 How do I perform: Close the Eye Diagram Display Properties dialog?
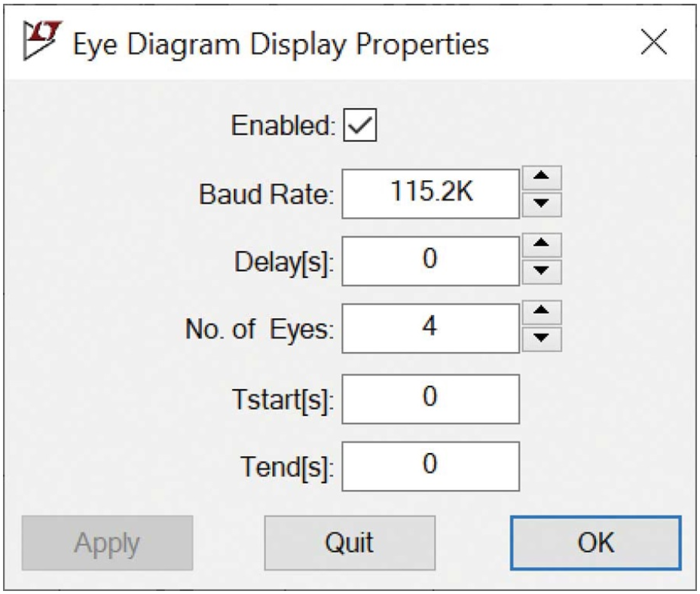pyautogui.click(x=653, y=42)
